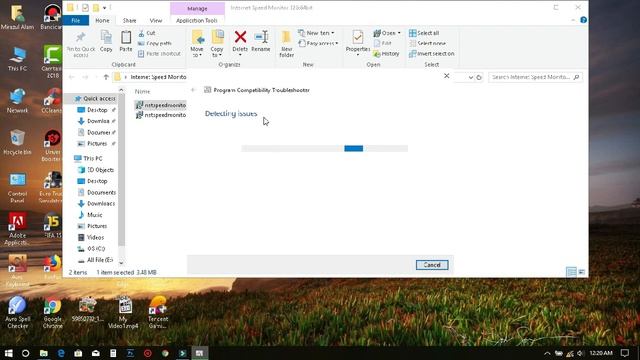The width and height of the screenshot is (640, 360).
Task: Click the History button
Action: click(386, 53)
